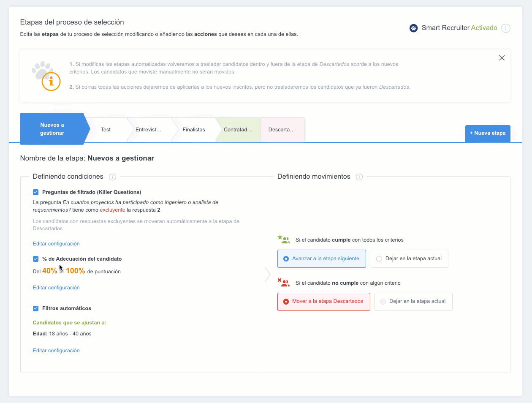Click the + Nueva etapa button
Viewport: 532px width, 403px height.
[487, 133]
